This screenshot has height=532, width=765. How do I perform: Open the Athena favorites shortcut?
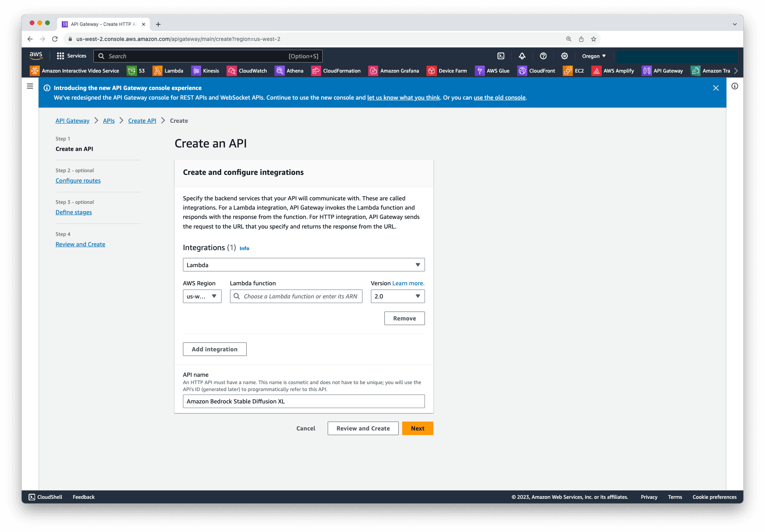click(289, 71)
